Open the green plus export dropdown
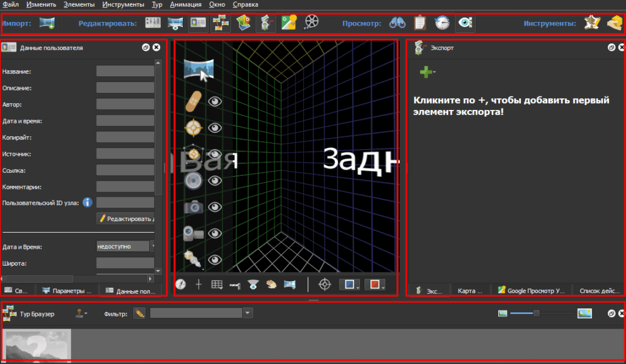The image size is (626, 364). pyautogui.click(x=427, y=72)
